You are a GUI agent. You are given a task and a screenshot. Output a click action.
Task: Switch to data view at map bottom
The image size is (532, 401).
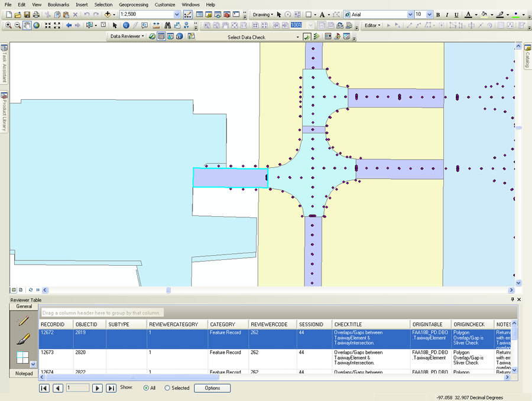(14, 290)
